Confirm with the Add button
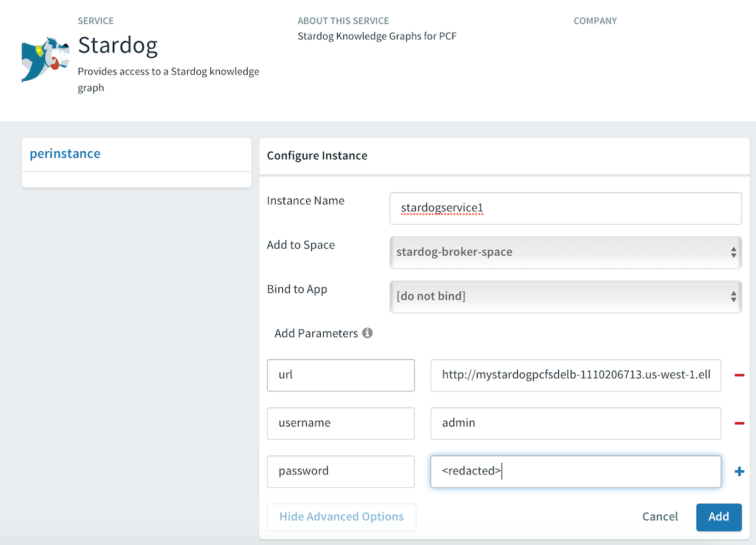The height and width of the screenshot is (545, 756). click(718, 517)
